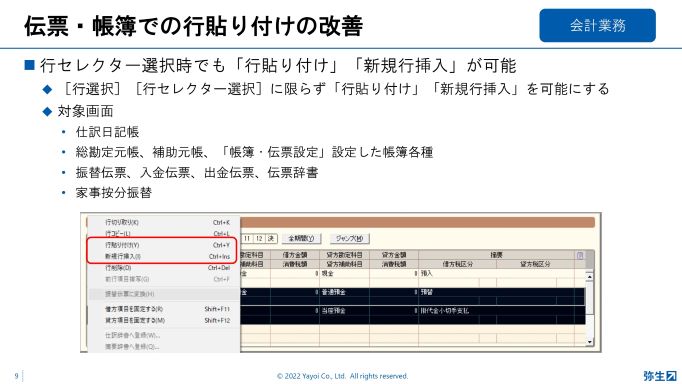
Task: Click the 家事按分振替 bullet text
Action: coord(114,193)
